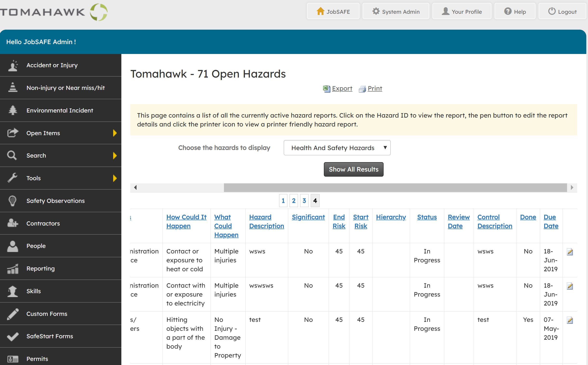Sort by How Could It Happen column
This screenshot has height=365, width=588.
pyautogui.click(x=186, y=221)
